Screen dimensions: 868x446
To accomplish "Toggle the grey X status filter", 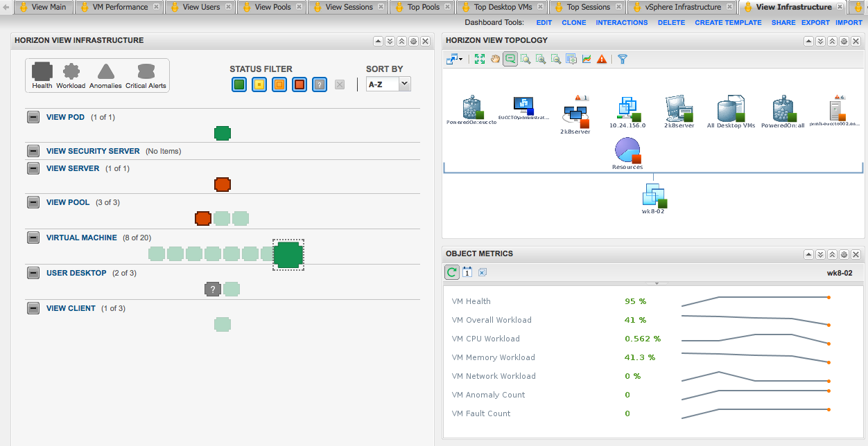I will pyautogui.click(x=339, y=84).
